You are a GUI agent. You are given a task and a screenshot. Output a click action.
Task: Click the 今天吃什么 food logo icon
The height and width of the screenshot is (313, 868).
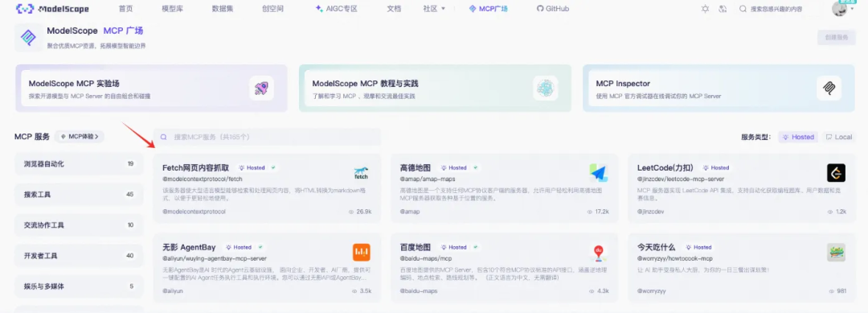point(836,253)
